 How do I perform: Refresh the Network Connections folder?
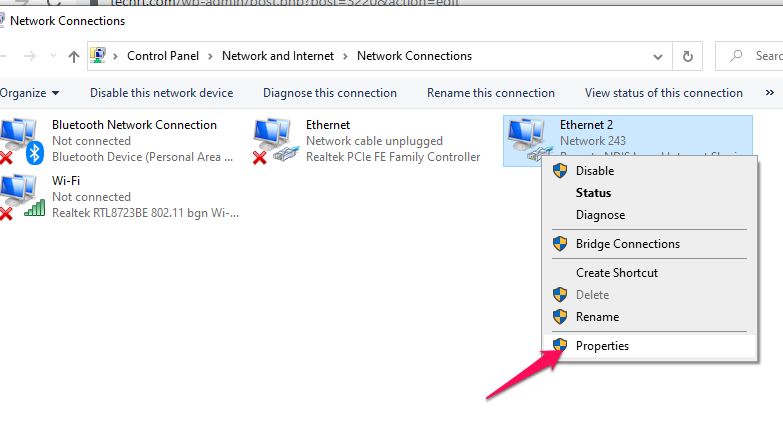(688, 56)
